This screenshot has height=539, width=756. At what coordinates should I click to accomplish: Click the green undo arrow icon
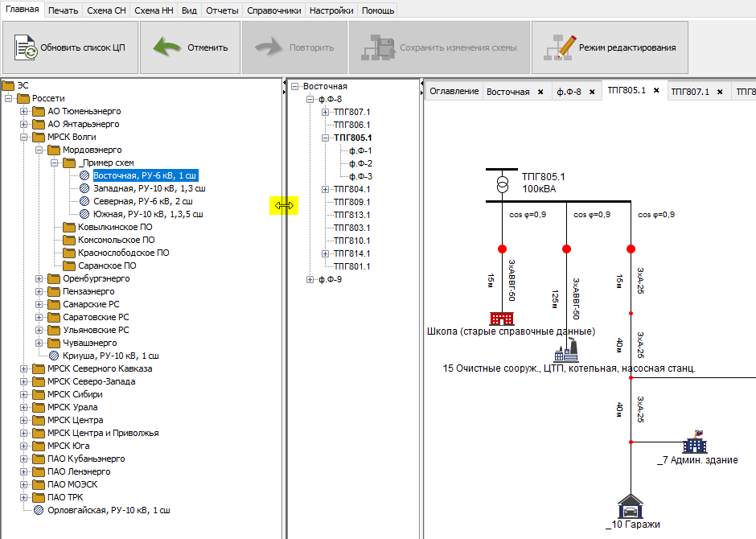pos(167,47)
